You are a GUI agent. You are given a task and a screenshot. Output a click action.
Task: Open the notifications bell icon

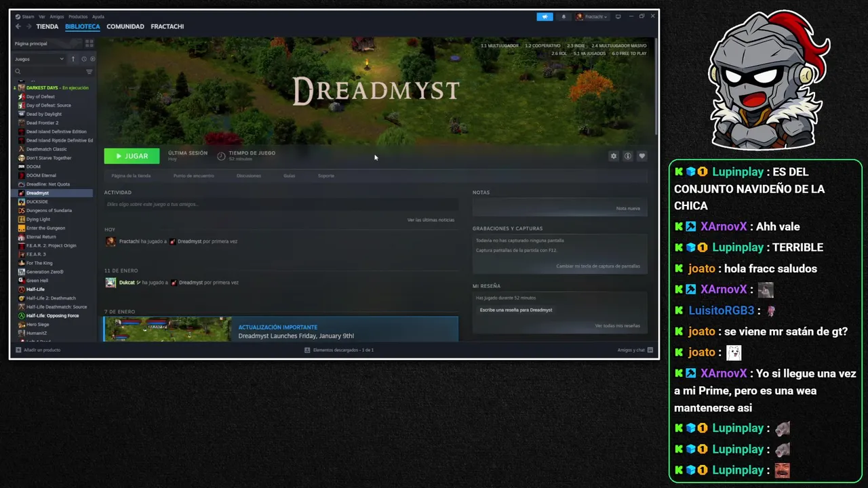tap(563, 17)
